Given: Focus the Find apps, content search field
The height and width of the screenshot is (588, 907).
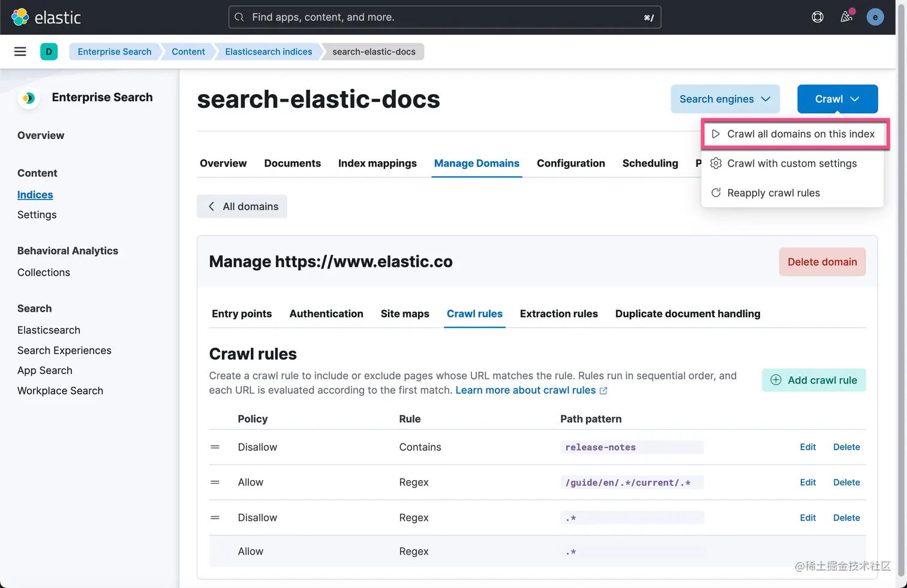Looking at the screenshot, I should (x=445, y=17).
